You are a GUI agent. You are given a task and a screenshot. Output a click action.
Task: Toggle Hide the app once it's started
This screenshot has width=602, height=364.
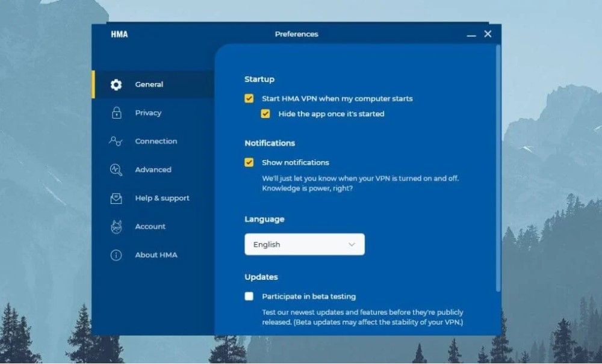(x=265, y=114)
